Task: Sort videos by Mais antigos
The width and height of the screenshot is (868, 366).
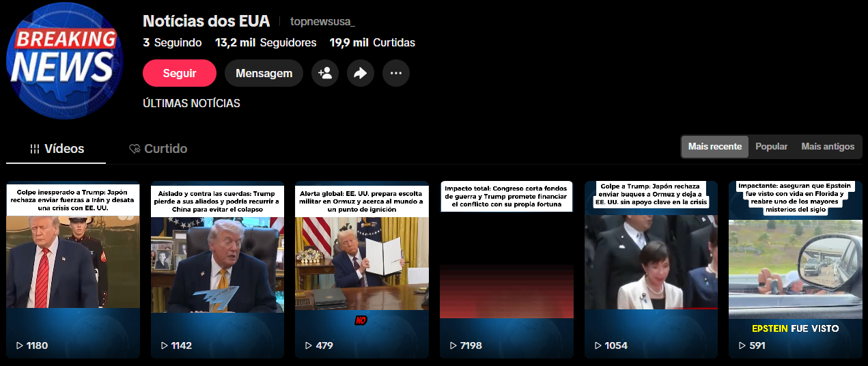Action: pos(828,147)
